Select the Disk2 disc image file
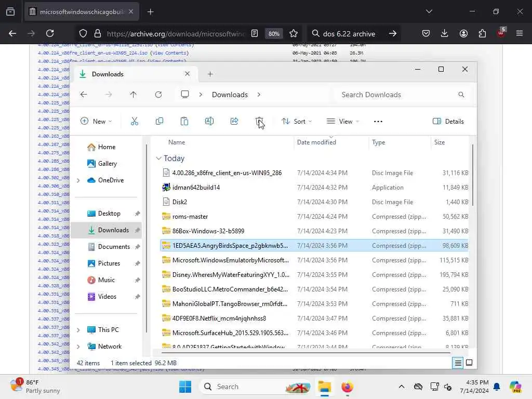 (314, 202)
